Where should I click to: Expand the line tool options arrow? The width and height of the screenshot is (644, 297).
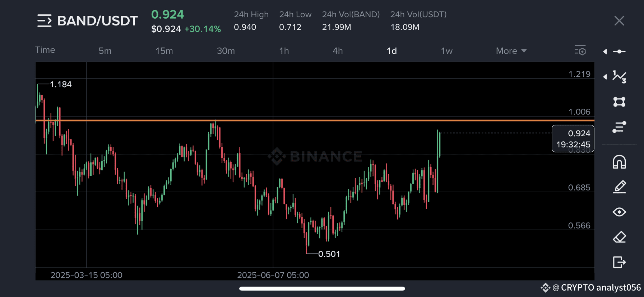point(605,52)
